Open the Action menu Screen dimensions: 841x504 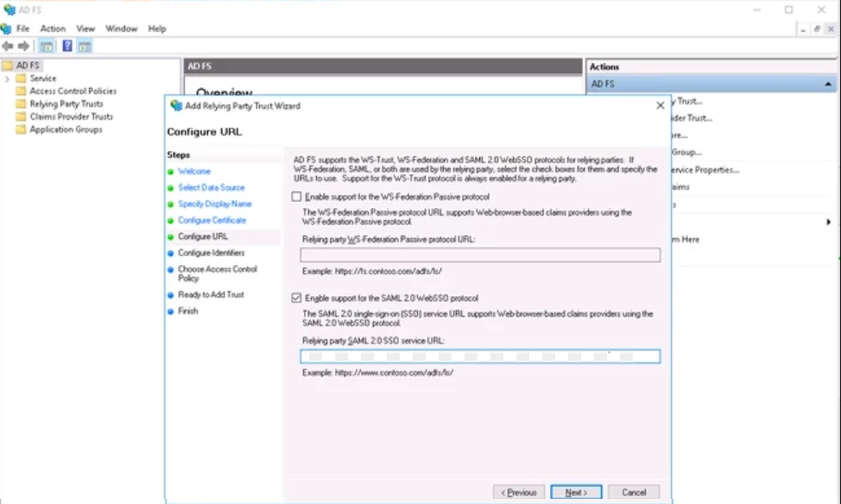click(x=53, y=28)
